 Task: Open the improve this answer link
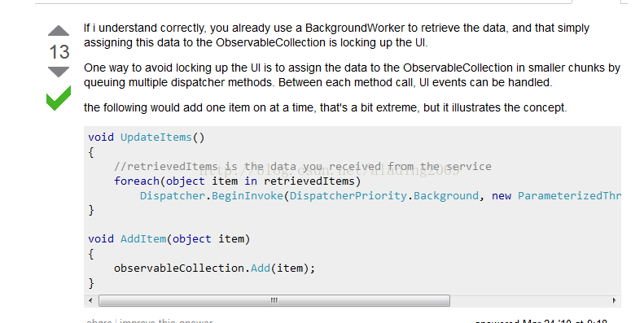coord(166,321)
